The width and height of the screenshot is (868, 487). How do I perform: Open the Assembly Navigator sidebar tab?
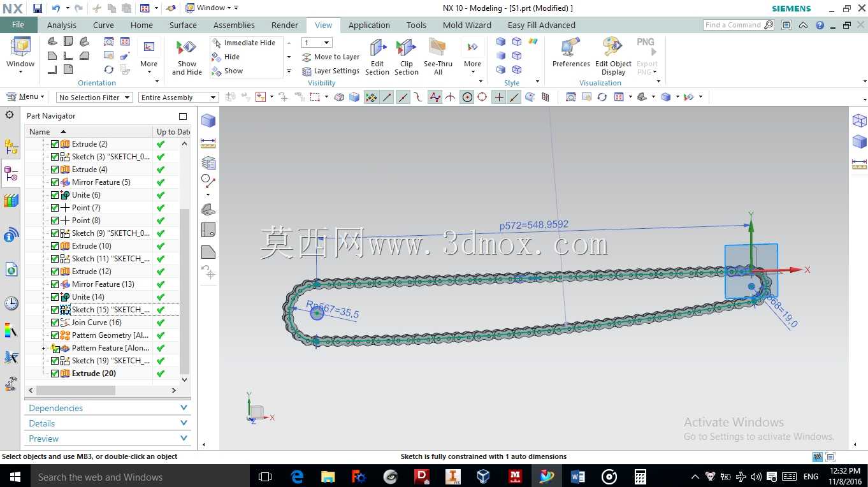(x=11, y=147)
